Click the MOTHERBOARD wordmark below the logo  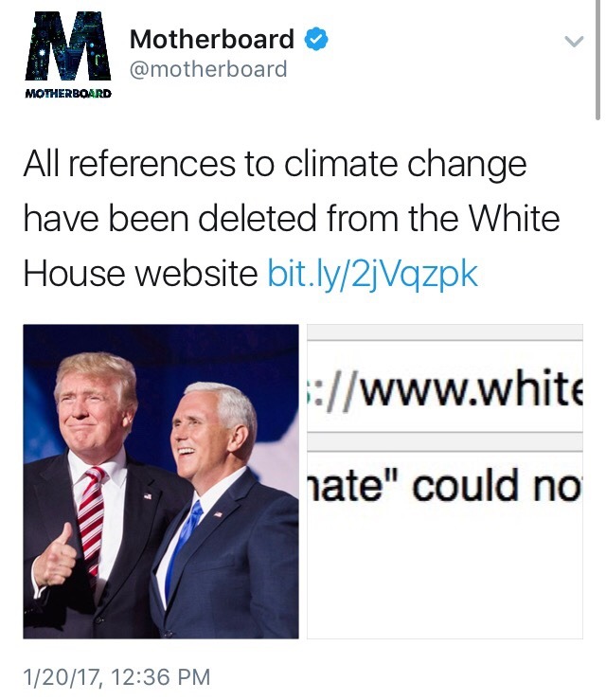coord(68,94)
